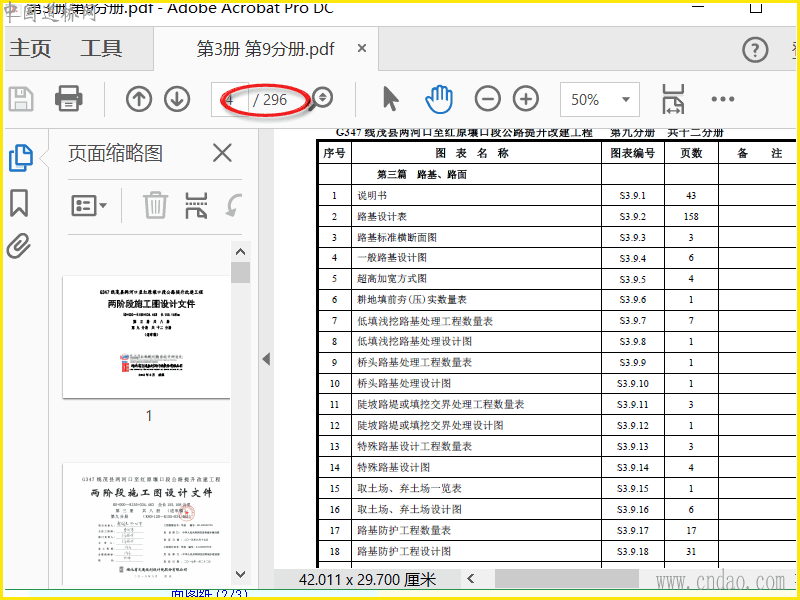Select the 第3册 第9分册.pdf document tab

265,49
